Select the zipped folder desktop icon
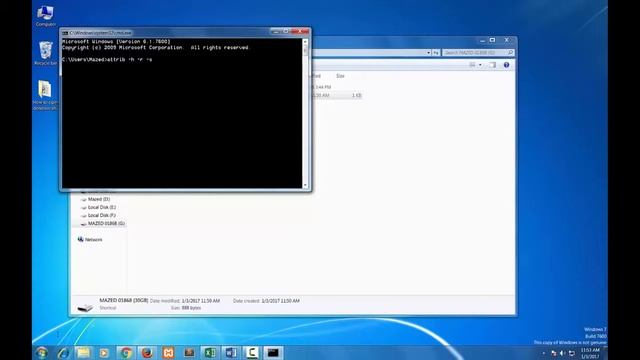 click(45, 95)
